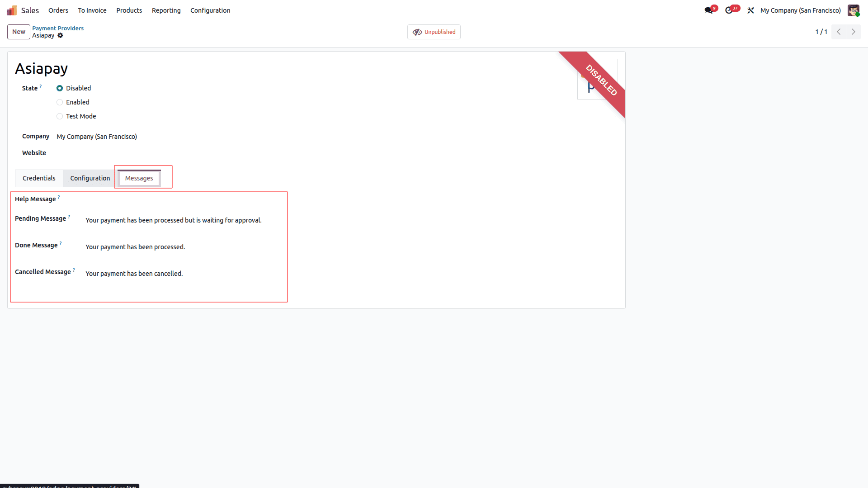Open the Payment Providers breadcrumb link

pyautogui.click(x=58, y=28)
